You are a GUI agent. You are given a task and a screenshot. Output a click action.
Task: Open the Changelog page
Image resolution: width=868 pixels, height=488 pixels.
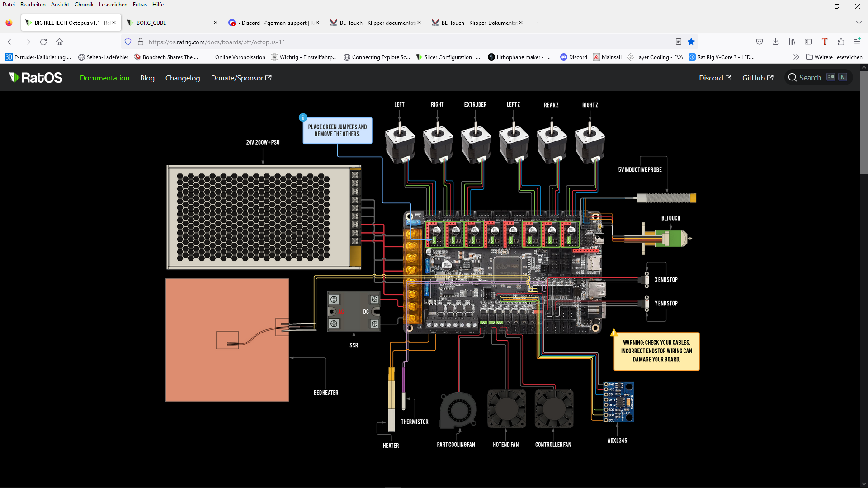coord(182,78)
